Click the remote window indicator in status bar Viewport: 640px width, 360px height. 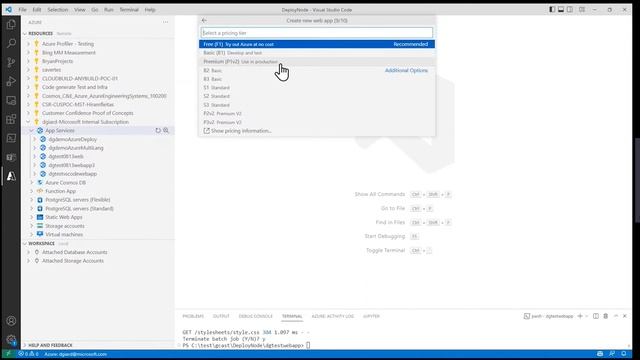(8, 354)
